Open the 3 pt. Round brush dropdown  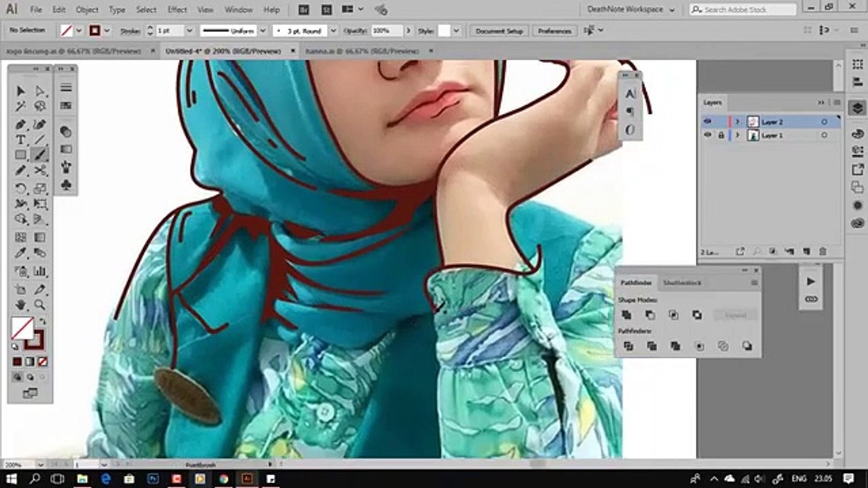[x=332, y=30]
